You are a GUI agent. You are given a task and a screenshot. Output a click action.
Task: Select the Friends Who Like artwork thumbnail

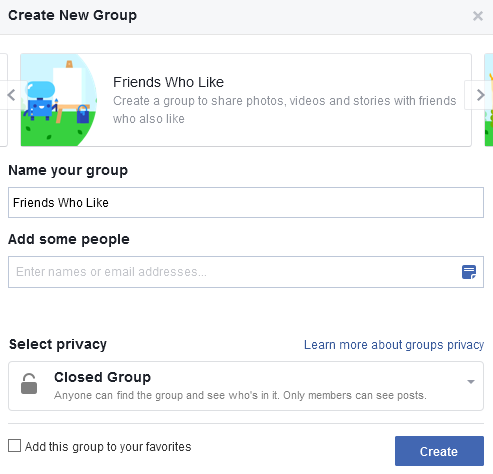[x=59, y=100]
